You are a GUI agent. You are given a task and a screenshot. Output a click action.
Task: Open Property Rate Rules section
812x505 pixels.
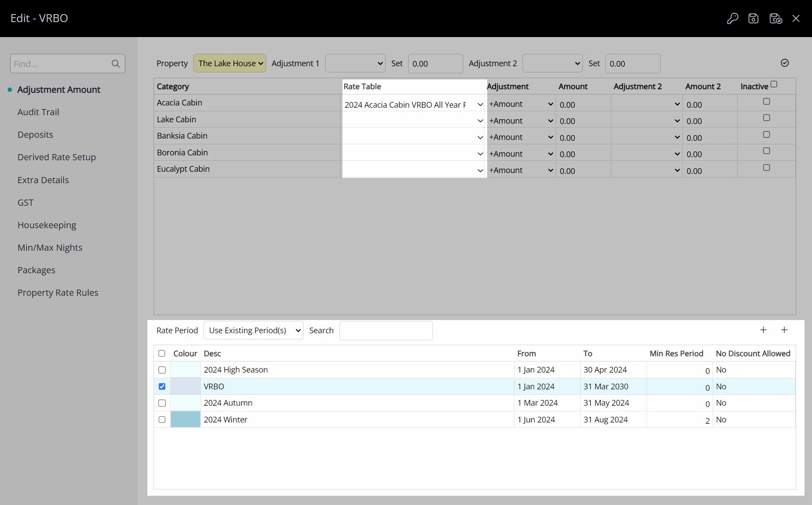[58, 293]
